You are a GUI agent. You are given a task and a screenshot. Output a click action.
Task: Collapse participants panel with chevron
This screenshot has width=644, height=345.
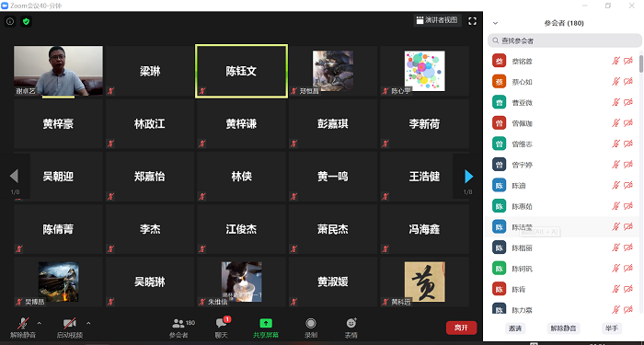point(495,23)
